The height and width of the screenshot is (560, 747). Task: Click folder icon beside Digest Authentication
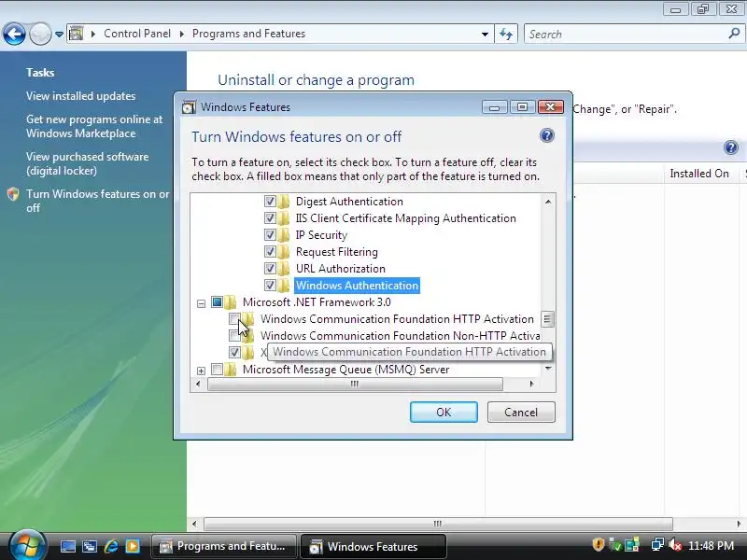click(284, 202)
